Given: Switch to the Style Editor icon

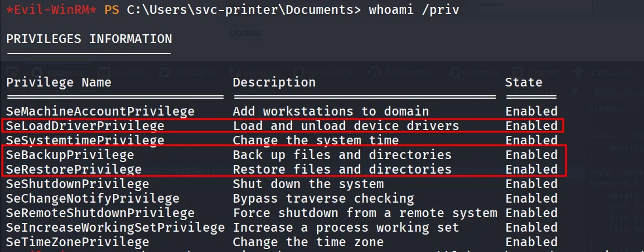Looking at the screenshot, I should coord(300,72).
